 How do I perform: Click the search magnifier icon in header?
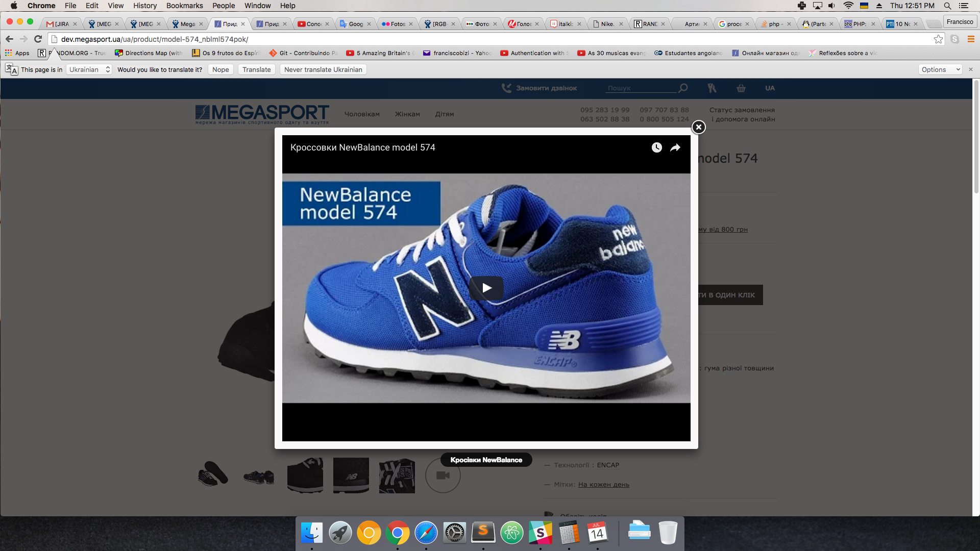(683, 88)
